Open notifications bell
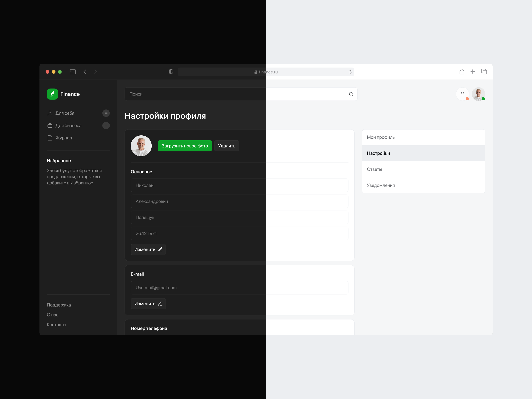 [x=462, y=94]
